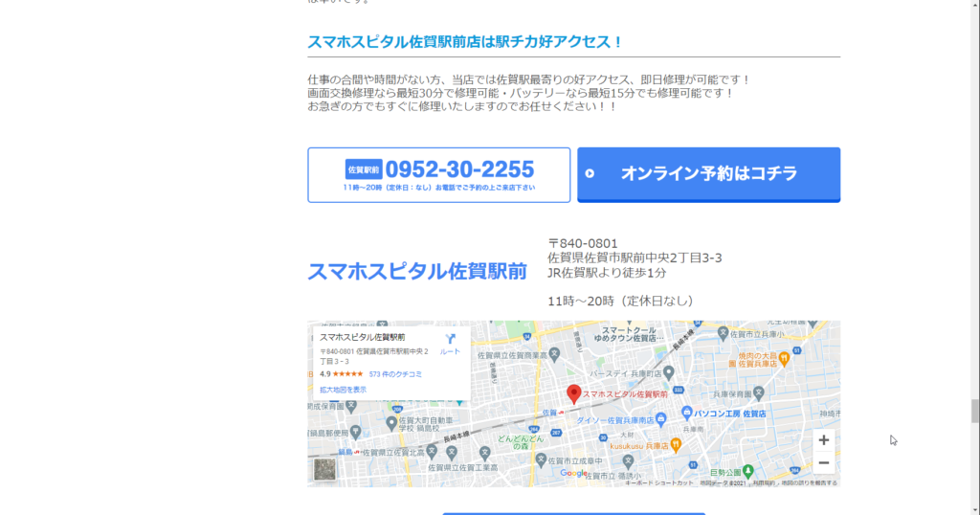Click the 11時～20時（定休日なし）hours text
Image resolution: width=980 pixels, height=515 pixels.
(622, 301)
